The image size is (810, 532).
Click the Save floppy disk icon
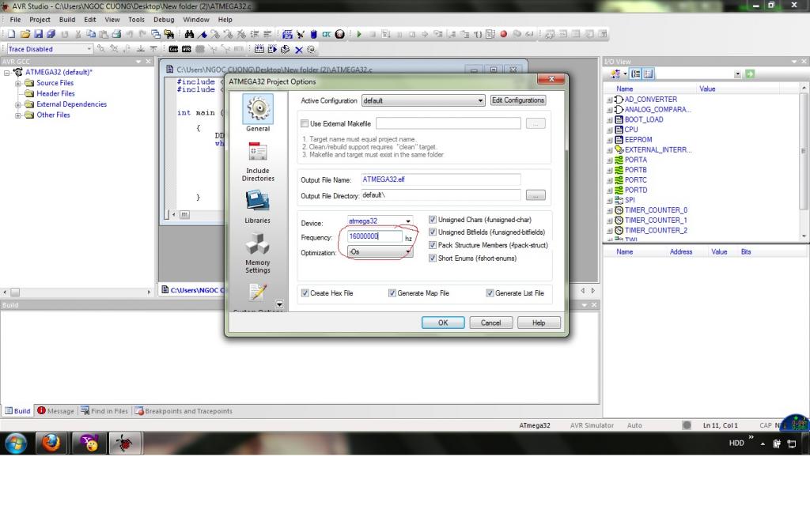point(38,34)
